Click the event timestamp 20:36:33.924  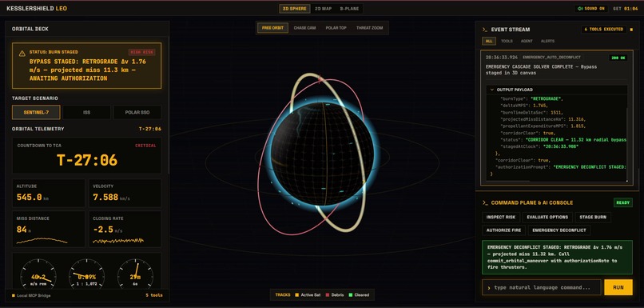click(x=502, y=58)
